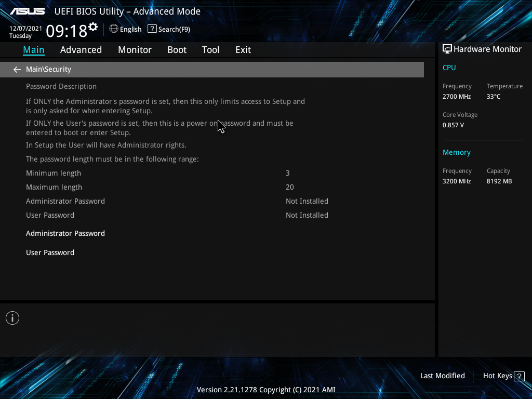Click memory capacity 8192 MB
532x399 pixels.
[499, 181]
